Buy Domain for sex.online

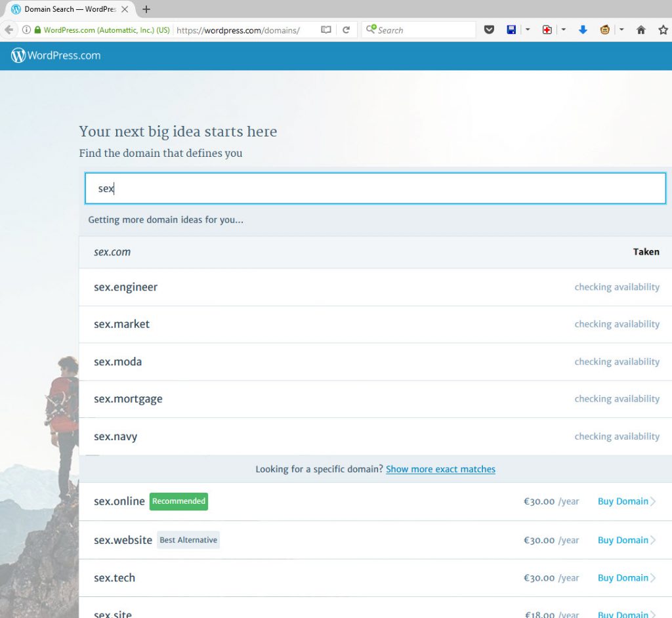click(627, 501)
